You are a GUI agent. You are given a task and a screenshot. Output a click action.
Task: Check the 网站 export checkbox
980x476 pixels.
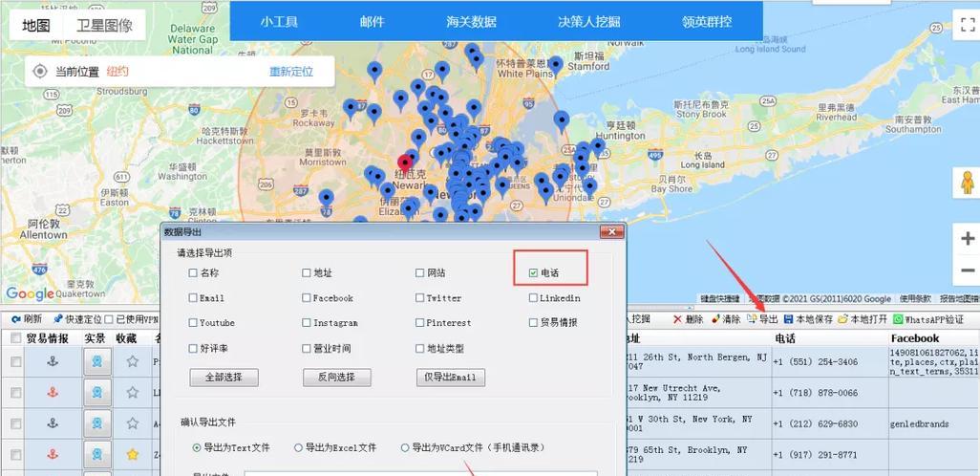pyautogui.click(x=420, y=272)
